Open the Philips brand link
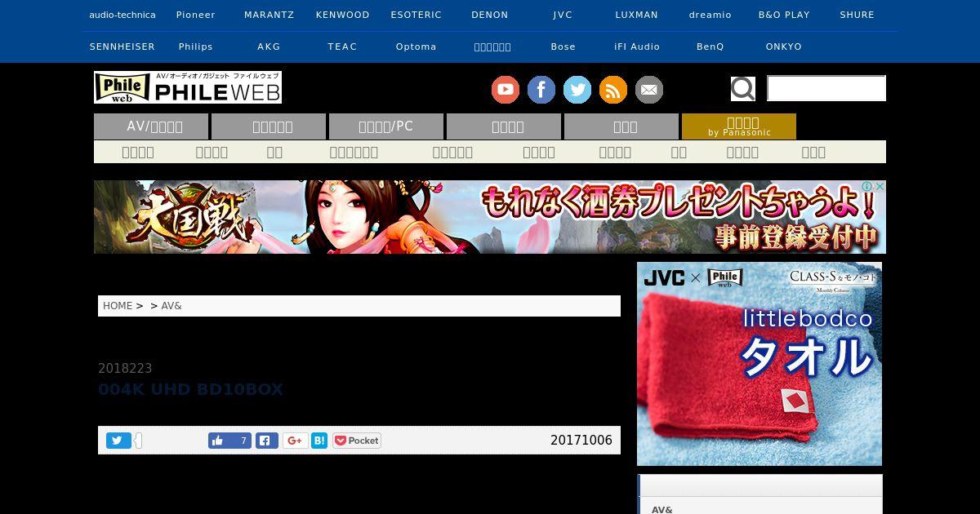 pyautogui.click(x=196, y=47)
